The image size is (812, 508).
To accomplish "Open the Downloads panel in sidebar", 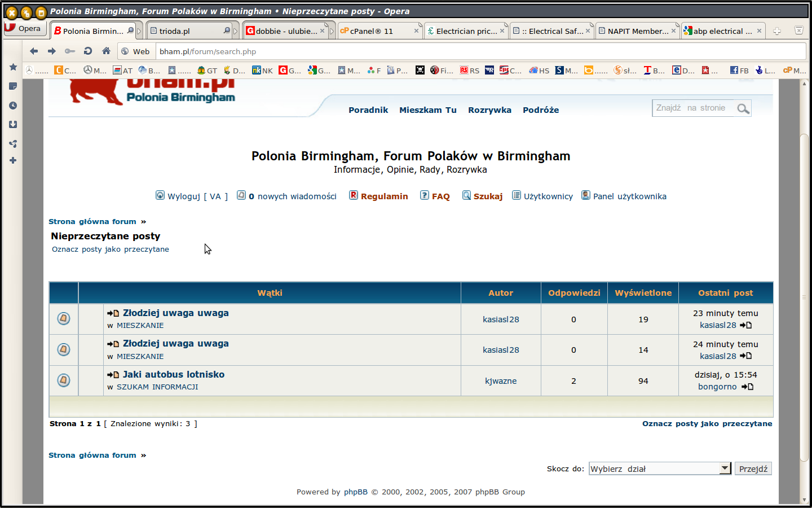I will coord(13,125).
